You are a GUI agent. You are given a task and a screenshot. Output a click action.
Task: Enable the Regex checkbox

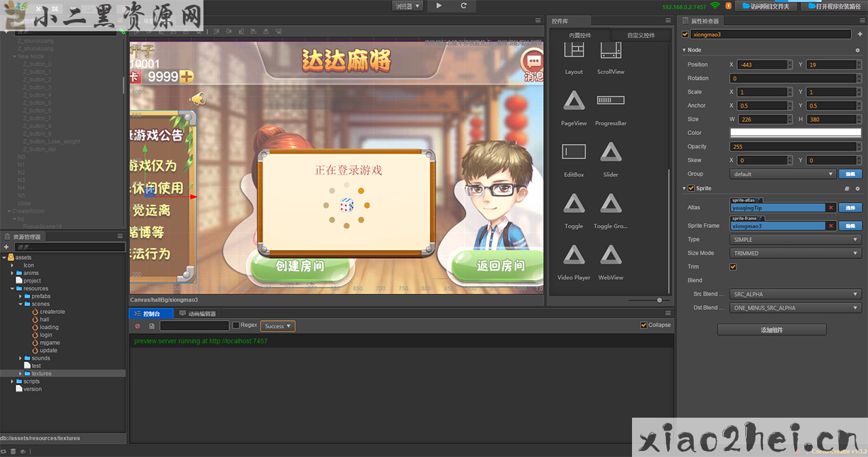236,325
